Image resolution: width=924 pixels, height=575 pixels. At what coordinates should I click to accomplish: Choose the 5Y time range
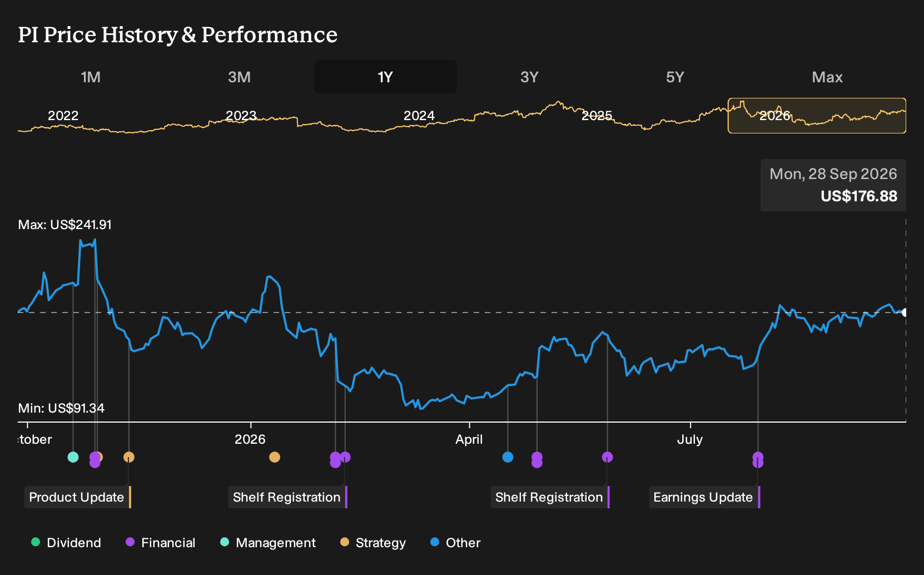point(675,77)
